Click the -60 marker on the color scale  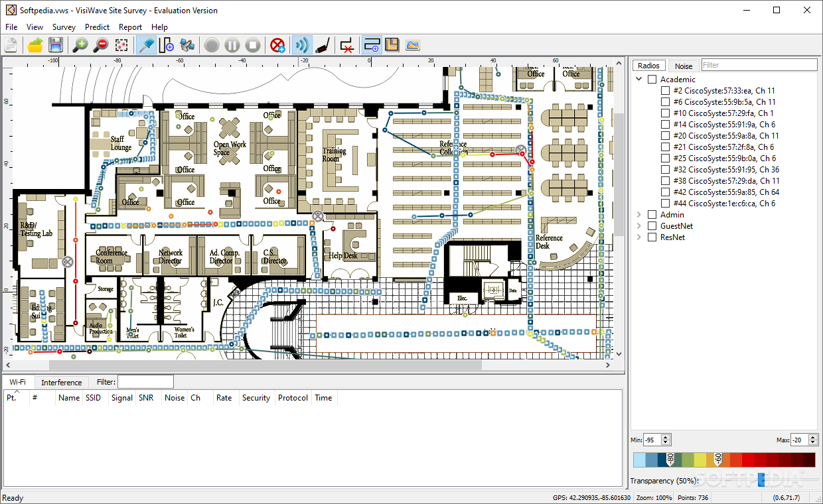718,459
